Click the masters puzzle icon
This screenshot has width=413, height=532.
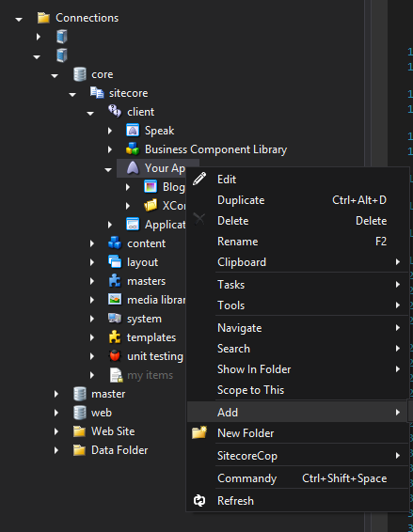pos(115,281)
